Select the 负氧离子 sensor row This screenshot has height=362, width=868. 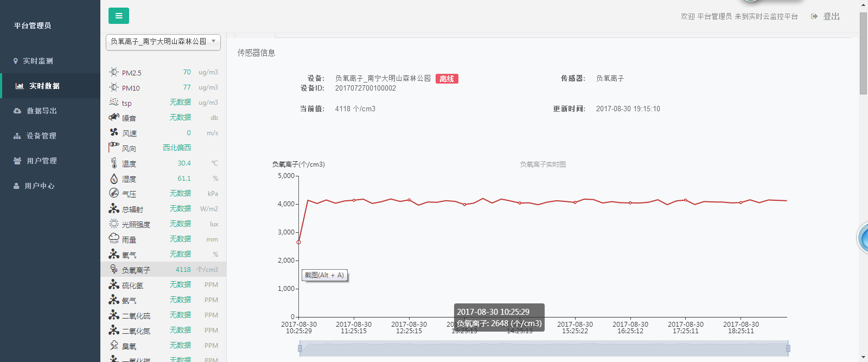(x=163, y=270)
